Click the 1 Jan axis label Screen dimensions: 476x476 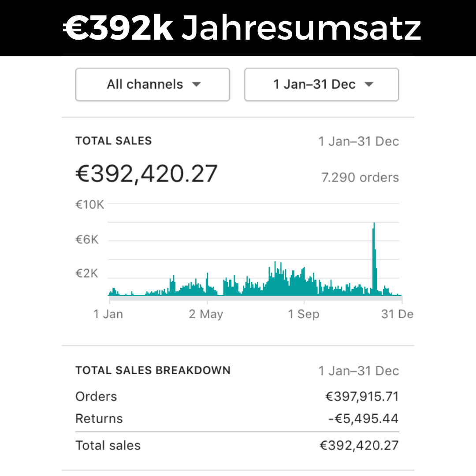pos(108,314)
